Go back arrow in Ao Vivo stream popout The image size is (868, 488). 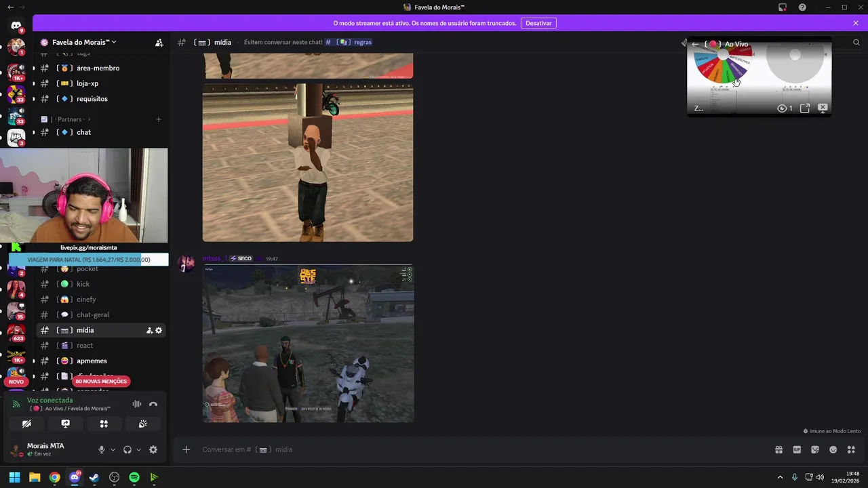click(695, 44)
